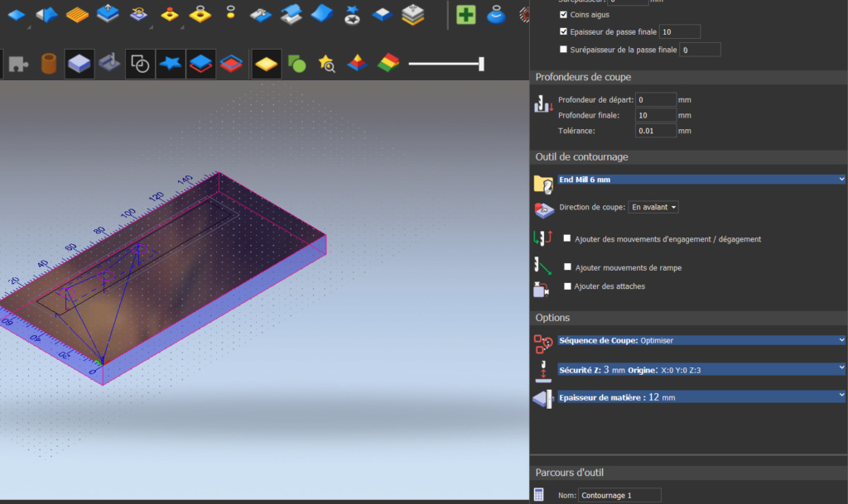Toggle the Epaisseur de passe finale checkbox
The height and width of the screenshot is (504, 848).
(x=563, y=31)
